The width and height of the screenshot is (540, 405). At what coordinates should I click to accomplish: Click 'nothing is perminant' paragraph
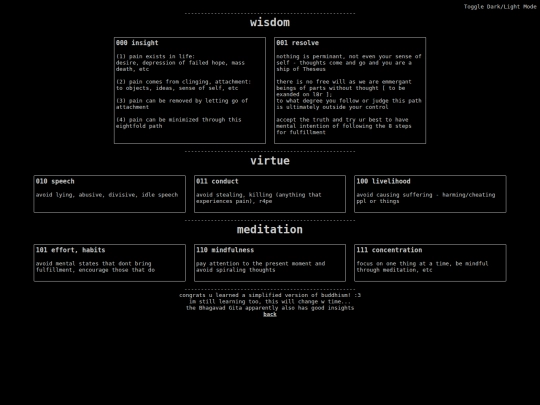[349, 63]
